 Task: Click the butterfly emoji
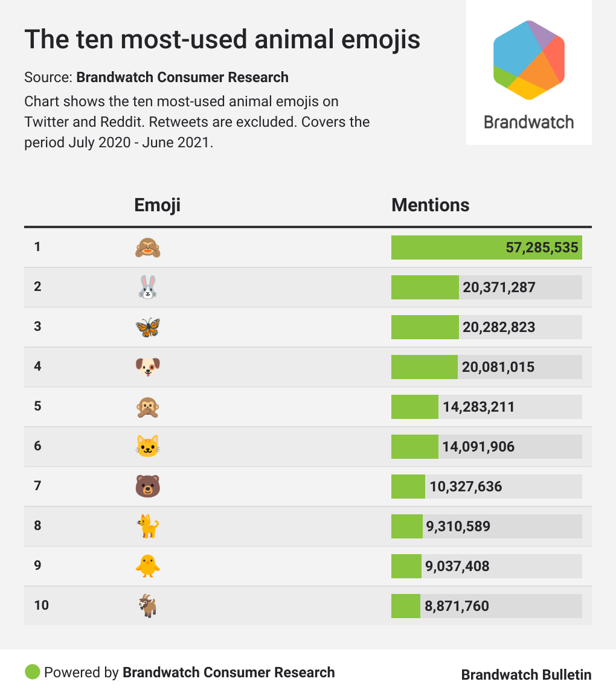coord(148,327)
